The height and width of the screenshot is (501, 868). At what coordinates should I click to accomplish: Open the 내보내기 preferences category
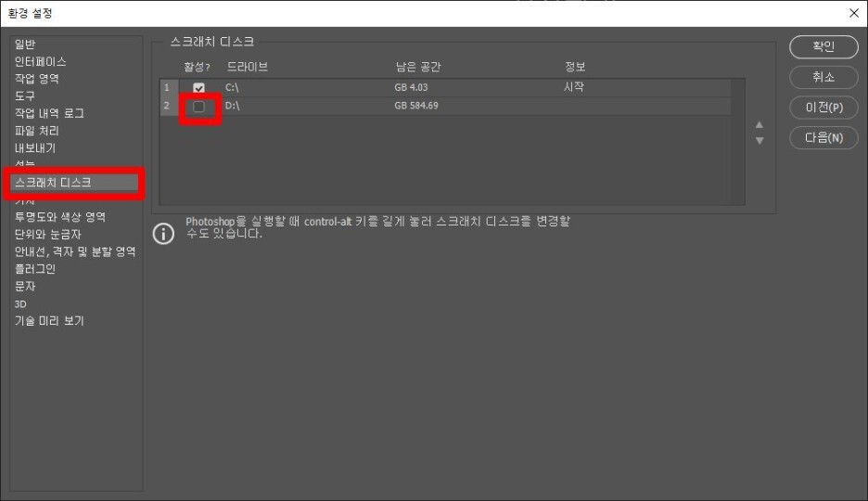coord(35,148)
